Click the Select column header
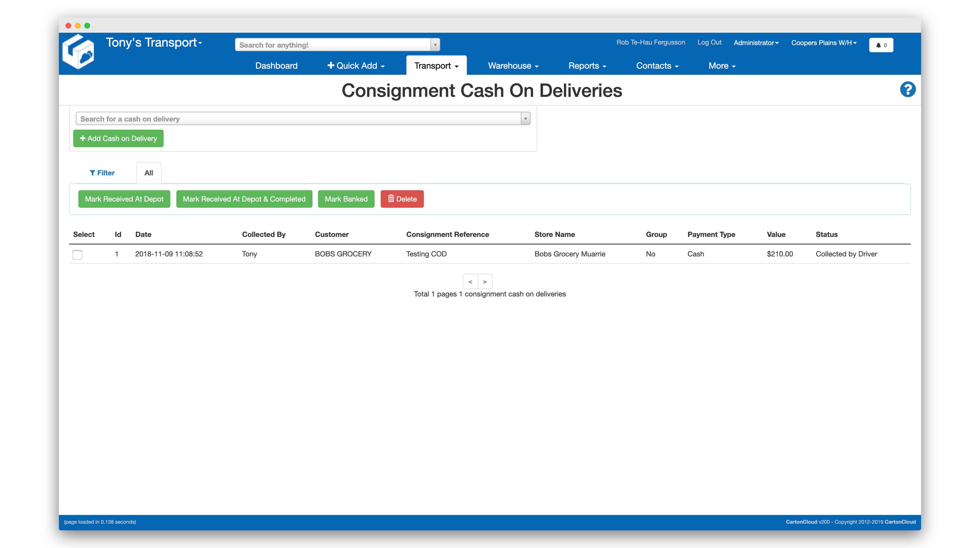 coord(84,234)
